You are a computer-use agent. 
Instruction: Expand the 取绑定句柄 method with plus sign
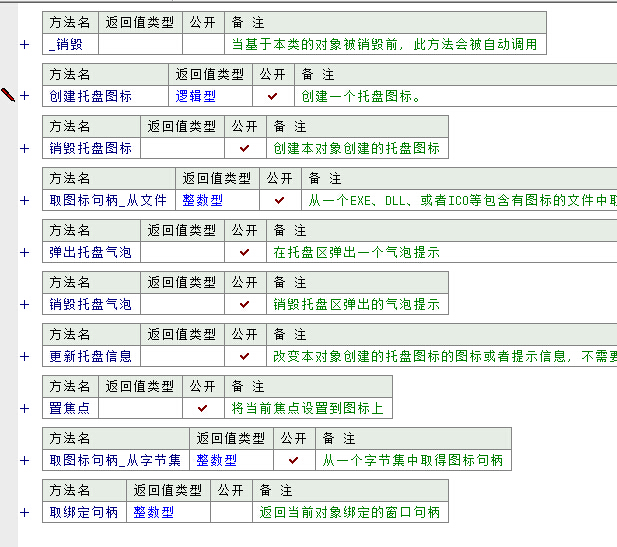[24, 512]
